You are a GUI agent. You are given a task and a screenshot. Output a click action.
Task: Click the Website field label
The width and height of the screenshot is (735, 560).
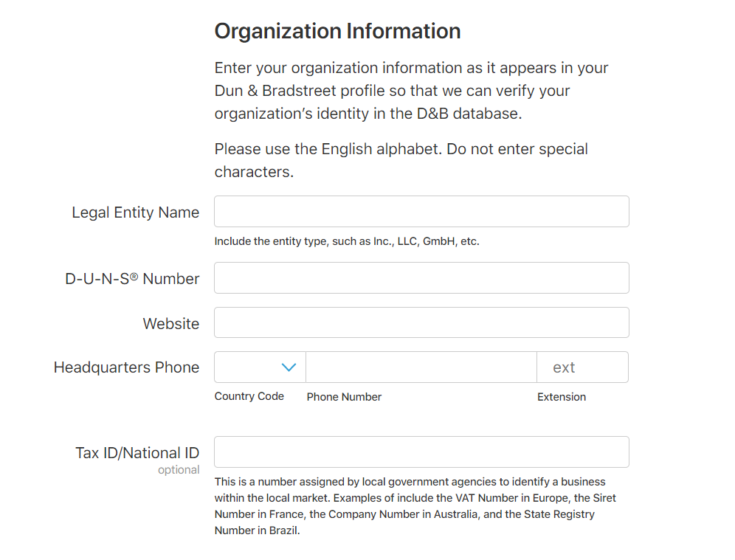pos(171,324)
